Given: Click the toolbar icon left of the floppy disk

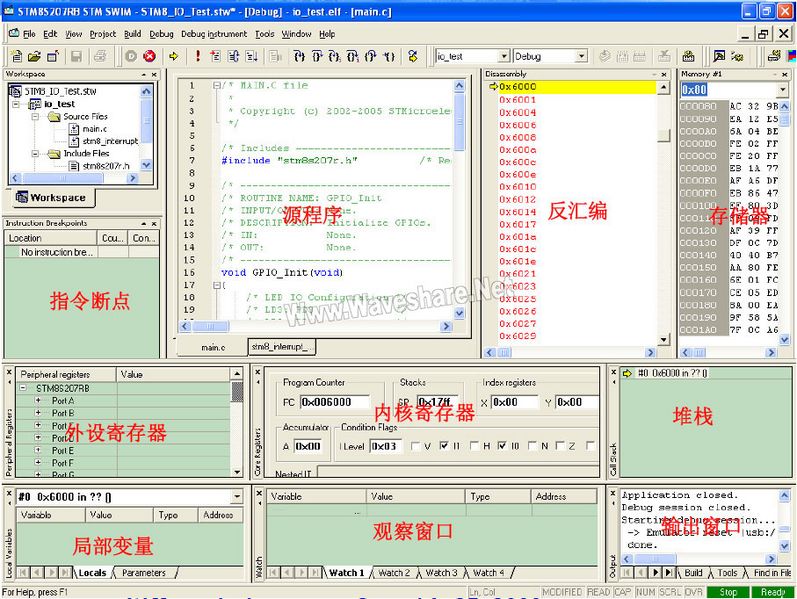Looking at the screenshot, I should pyautogui.click(x=52, y=56).
